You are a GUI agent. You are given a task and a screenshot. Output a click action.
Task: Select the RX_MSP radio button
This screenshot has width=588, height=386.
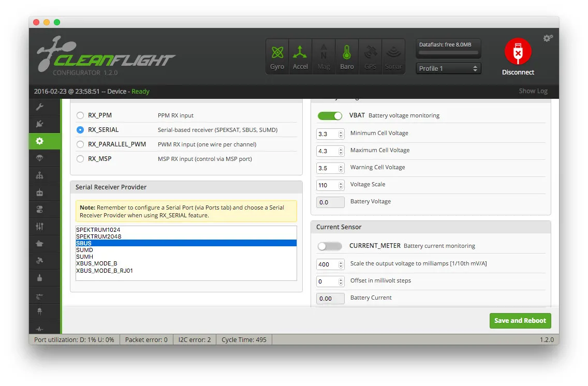[80, 159]
